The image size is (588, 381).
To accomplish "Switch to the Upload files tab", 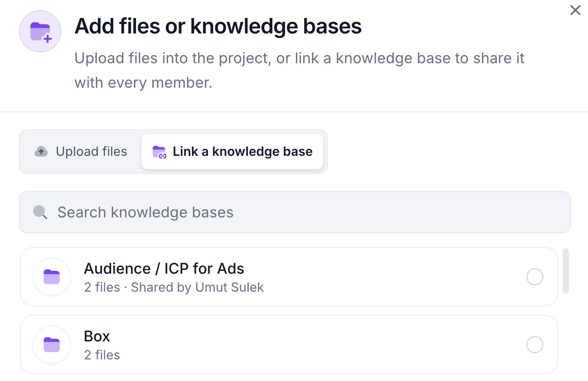I will coord(81,152).
